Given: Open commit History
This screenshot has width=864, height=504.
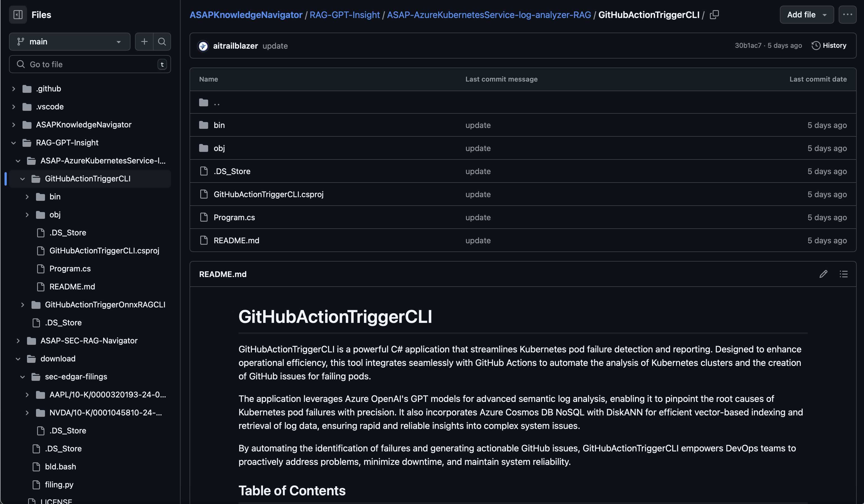Looking at the screenshot, I should pos(829,46).
